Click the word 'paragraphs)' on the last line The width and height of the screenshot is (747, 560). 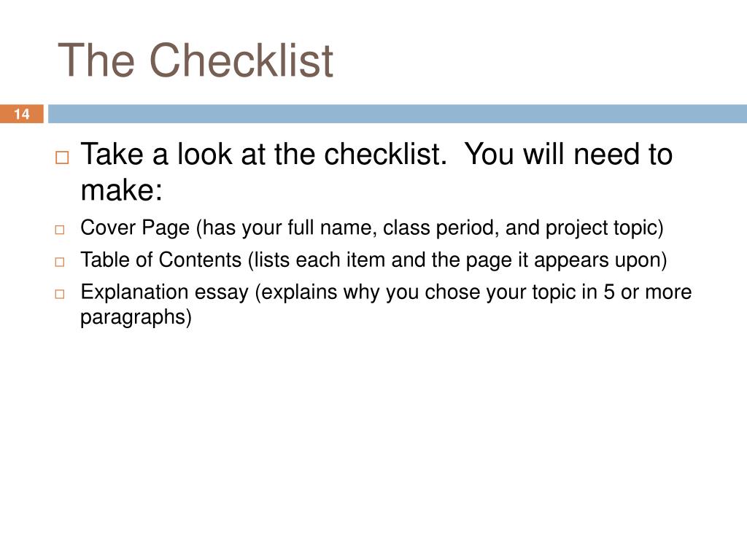(x=136, y=317)
